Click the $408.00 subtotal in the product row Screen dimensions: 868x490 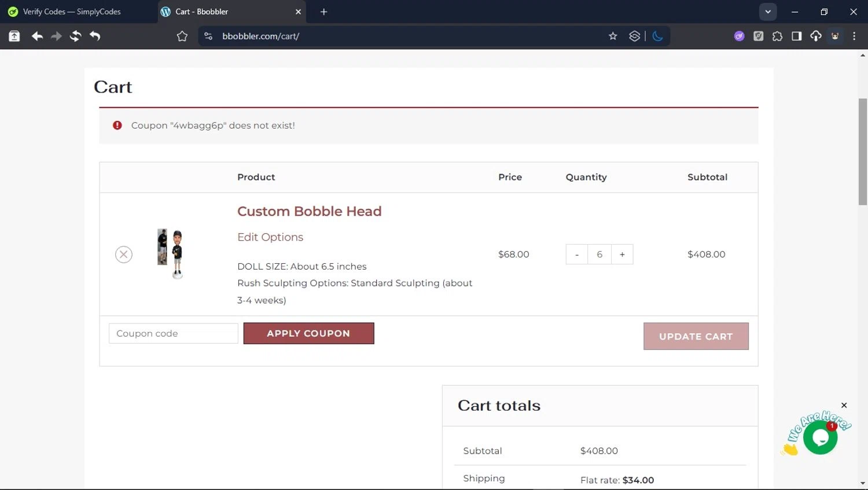(x=707, y=255)
